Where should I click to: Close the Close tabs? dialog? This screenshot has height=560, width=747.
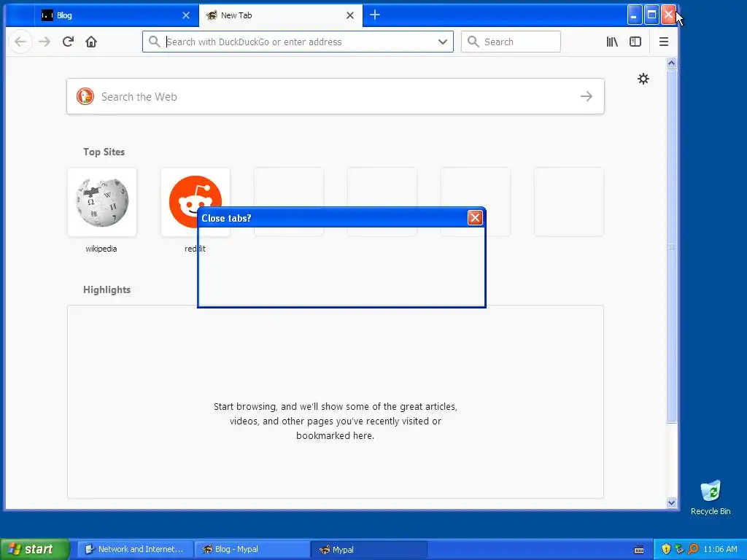pyautogui.click(x=475, y=217)
